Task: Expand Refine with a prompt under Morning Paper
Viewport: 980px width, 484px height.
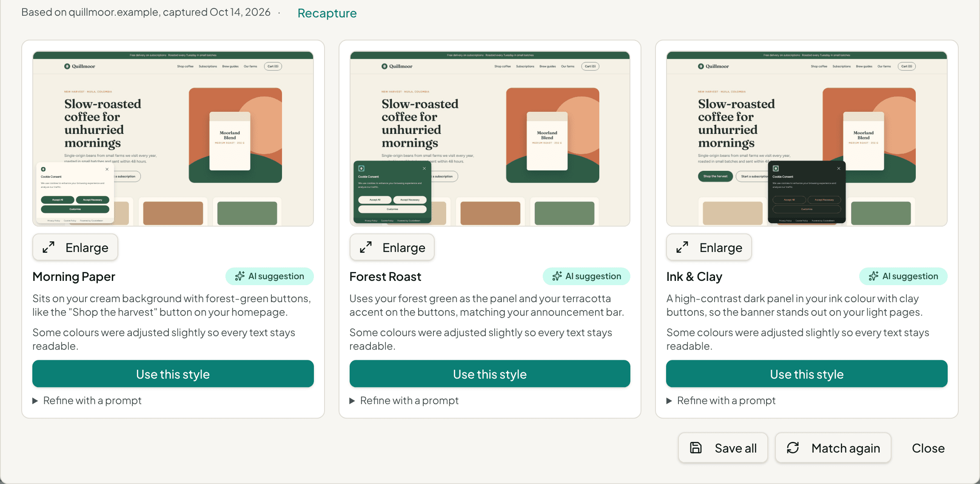Action: pyautogui.click(x=87, y=401)
